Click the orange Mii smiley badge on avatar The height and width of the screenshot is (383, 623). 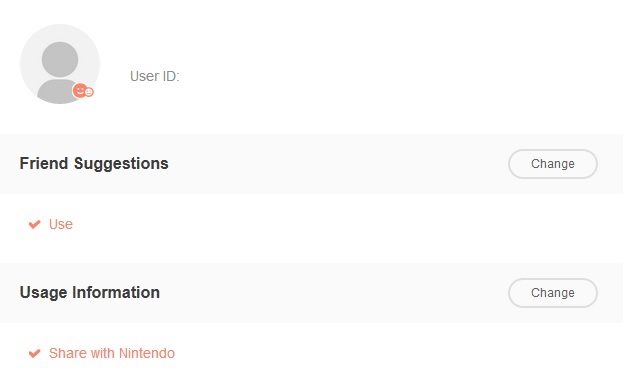pos(80,91)
